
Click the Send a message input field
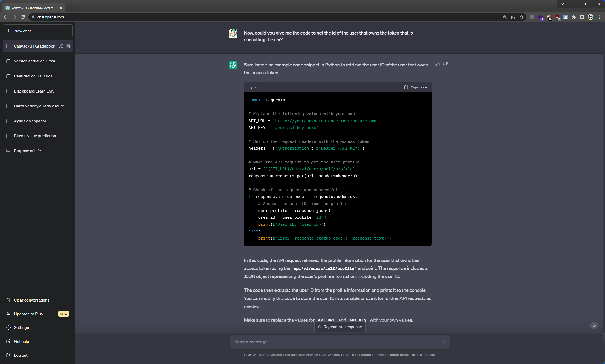pyautogui.click(x=335, y=342)
